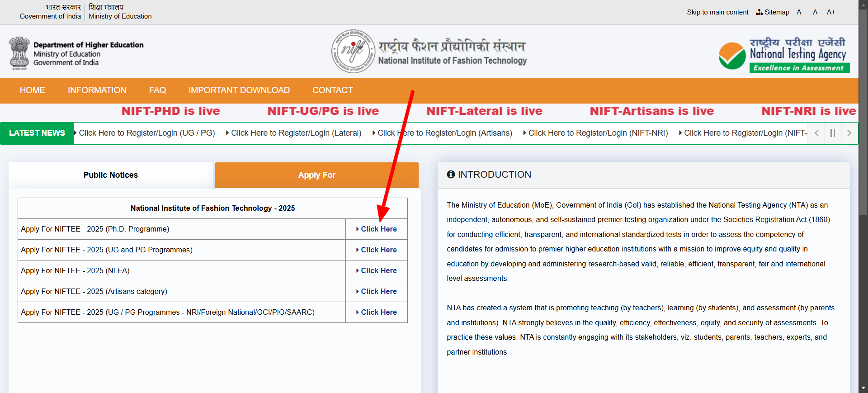868x393 pixels.
Task: Open the INFORMATION menu
Action: [x=97, y=90]
